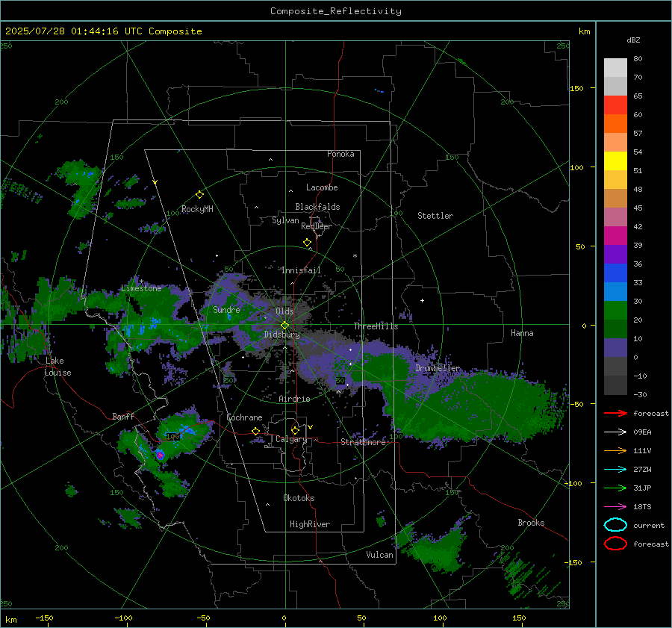Image resolution: width=672 pixels, height=628 pixels.
Task: Click the Calgary city label
Action: [291, 439]
